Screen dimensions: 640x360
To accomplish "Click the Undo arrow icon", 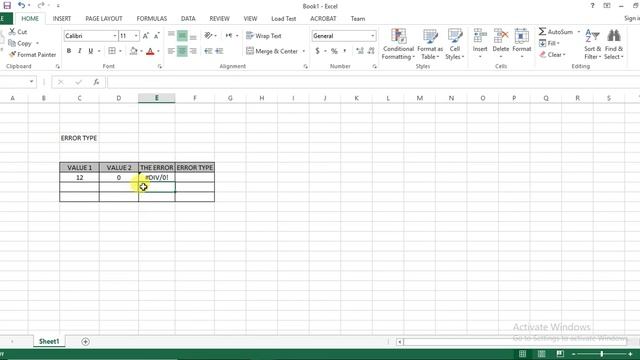I will tap(21, 5).
